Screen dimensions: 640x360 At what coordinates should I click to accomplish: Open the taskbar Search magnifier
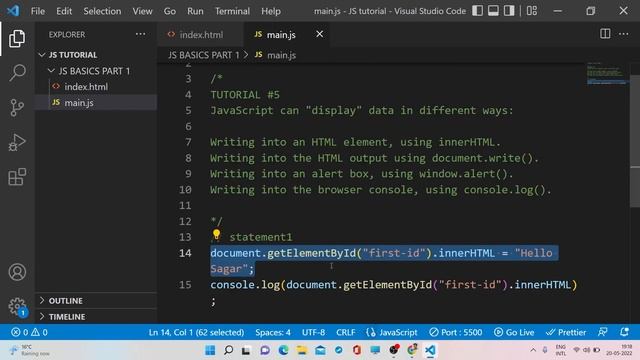point(229,350)
